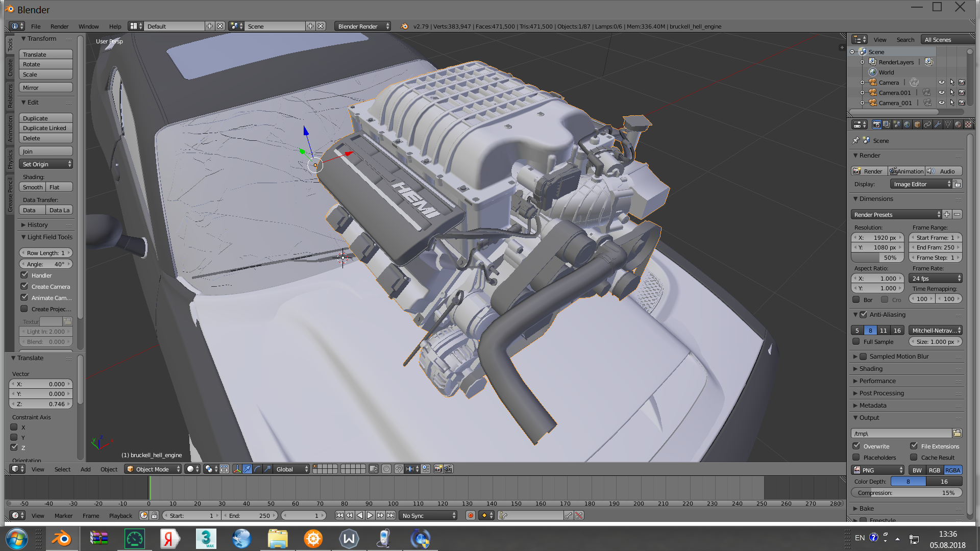Enable the rotate manipulator arc icon

click(x=257, y=469)
